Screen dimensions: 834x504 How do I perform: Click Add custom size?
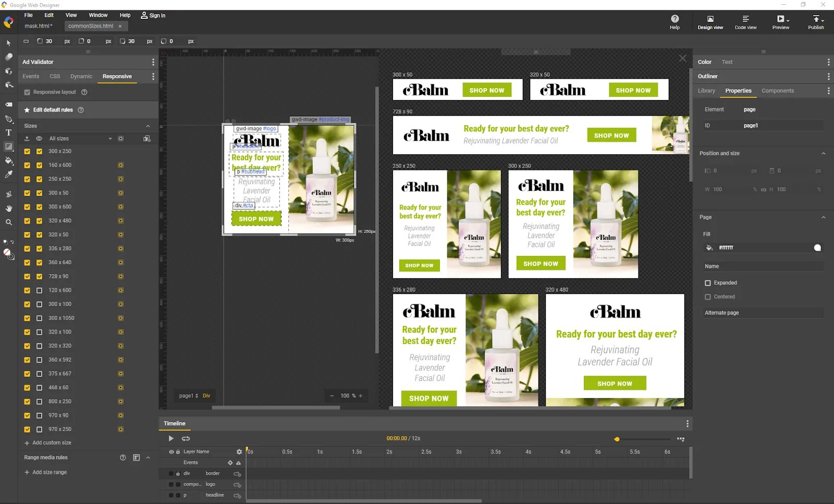(47, 443)
